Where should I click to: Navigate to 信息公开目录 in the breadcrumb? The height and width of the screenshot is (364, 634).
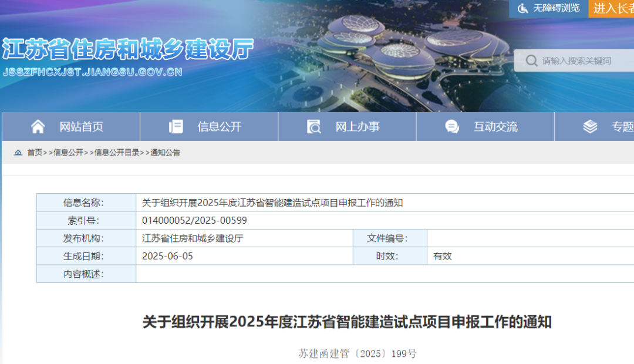(x=117, y=153)
